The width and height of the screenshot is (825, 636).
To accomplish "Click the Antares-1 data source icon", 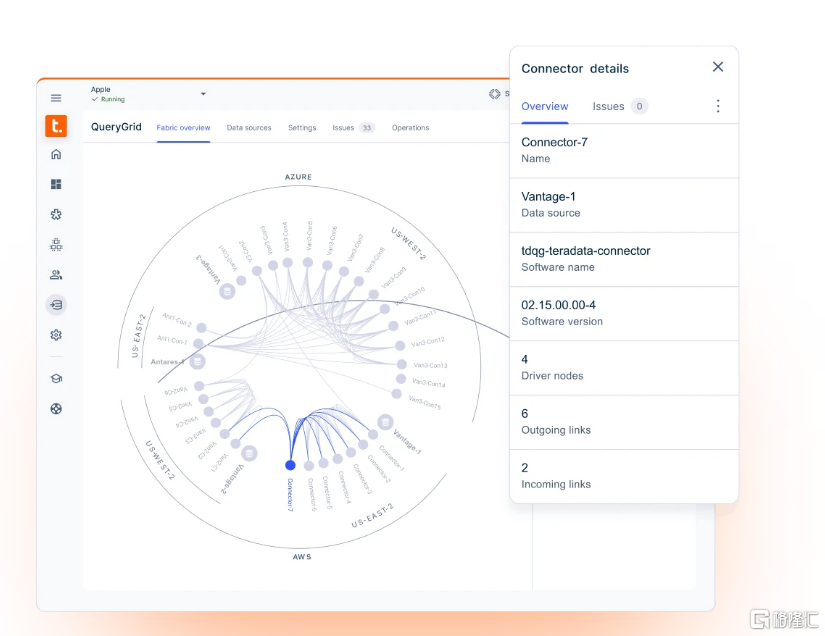I will (197, 362).
